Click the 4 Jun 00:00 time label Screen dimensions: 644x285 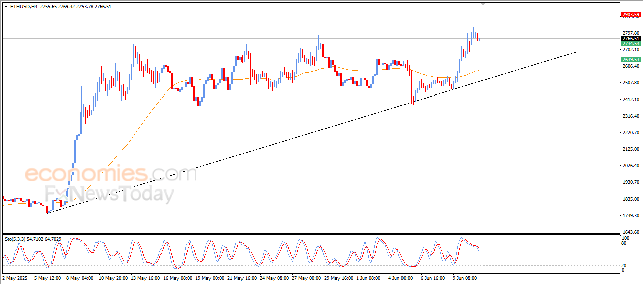pyautogui.click(x=401, y=277)
